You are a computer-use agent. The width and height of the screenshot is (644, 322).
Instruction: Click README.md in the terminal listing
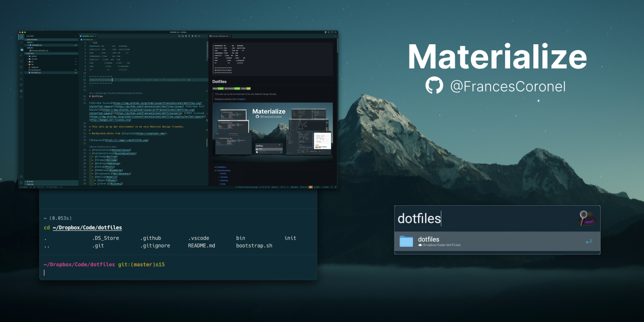point(202,246)
